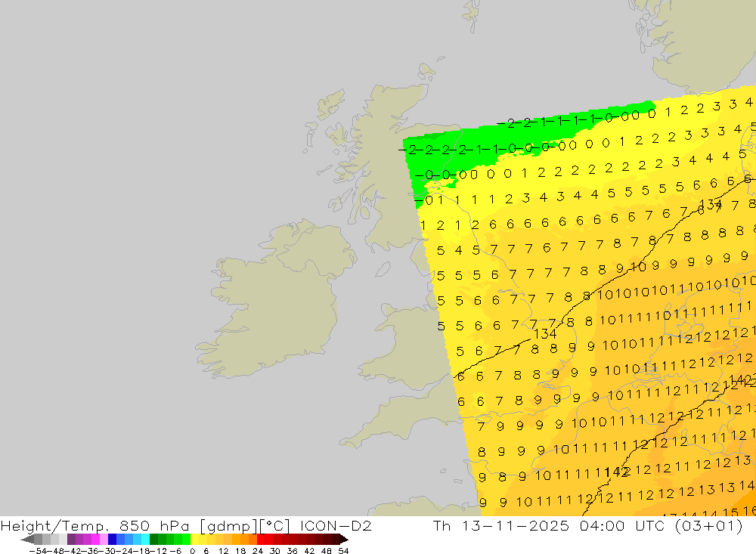This screenshot has width=756, height=554.
Task: Click the '[°C]' unit label
Action: pyautogui.click(x=275, y=525)
